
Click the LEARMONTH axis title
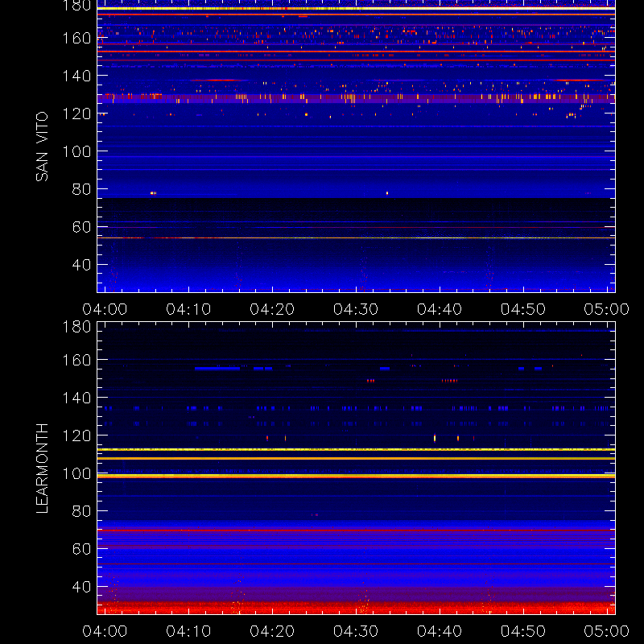(42, 469)
